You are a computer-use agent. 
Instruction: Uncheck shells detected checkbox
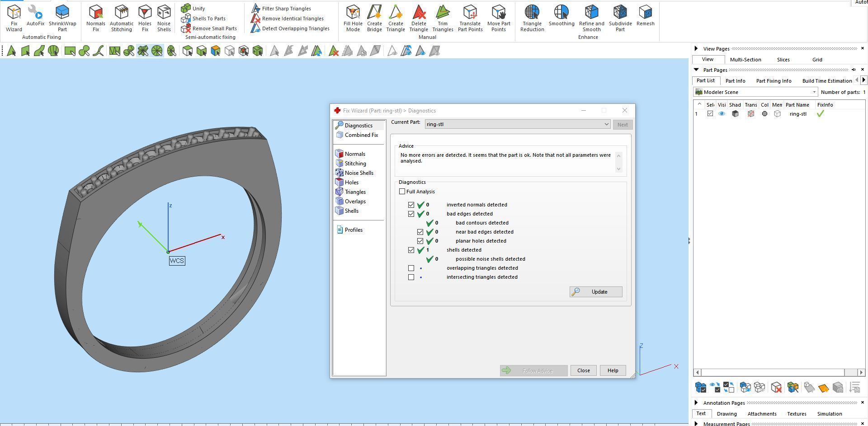click(411, 250)
